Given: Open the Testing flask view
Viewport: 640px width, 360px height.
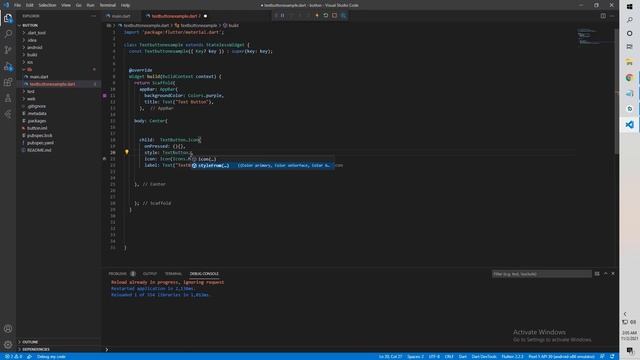Looking at the screenshot, I should [x=8, y=98].
